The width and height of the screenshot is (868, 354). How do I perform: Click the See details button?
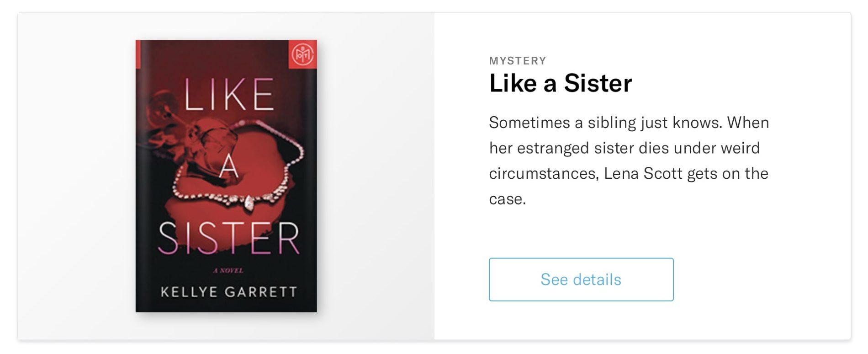(581, 279)
